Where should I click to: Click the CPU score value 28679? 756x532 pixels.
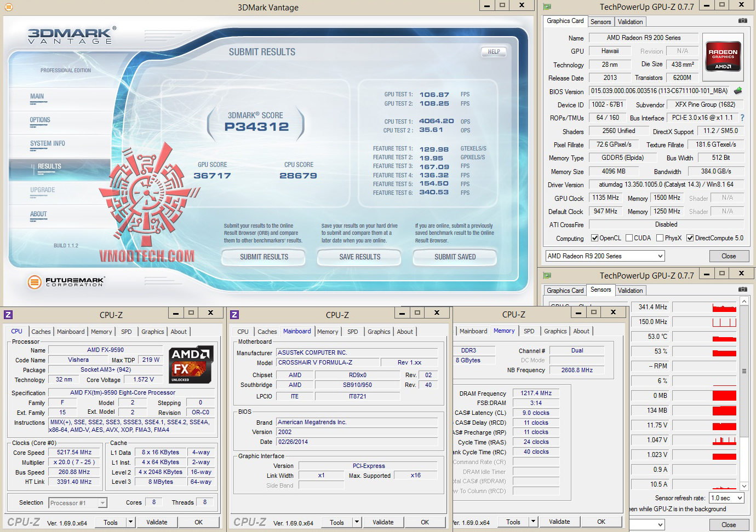298,176
